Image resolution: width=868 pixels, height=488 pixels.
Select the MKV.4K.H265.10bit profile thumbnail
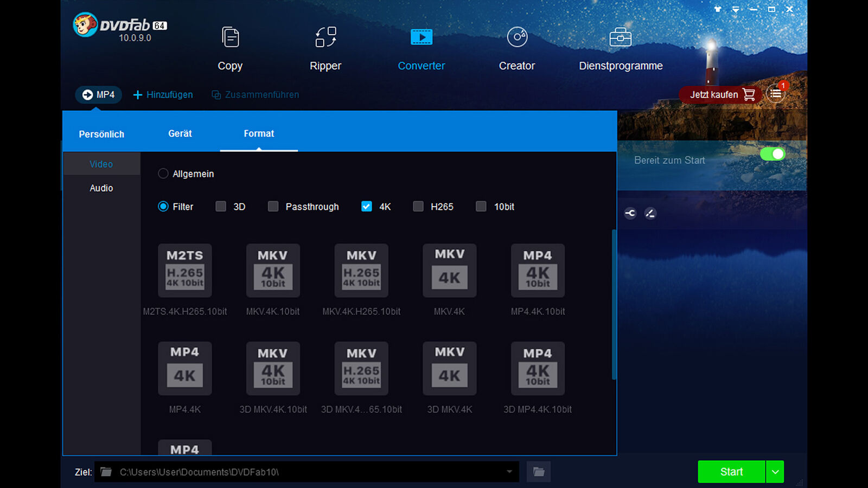(361, 271)
